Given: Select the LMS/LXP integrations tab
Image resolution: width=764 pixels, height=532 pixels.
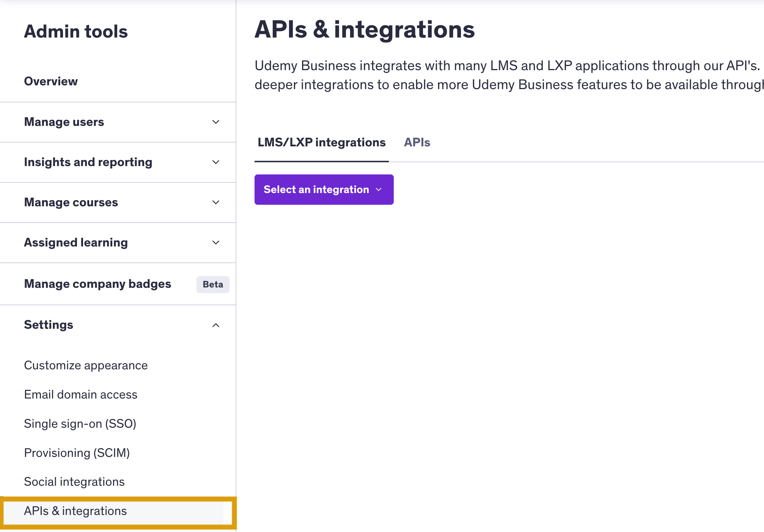Looking at the screenshot, I should (x=321, y=143).
